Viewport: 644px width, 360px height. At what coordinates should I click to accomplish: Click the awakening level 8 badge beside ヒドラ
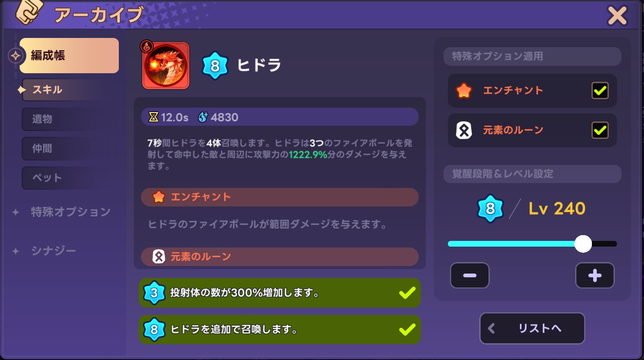215,66
